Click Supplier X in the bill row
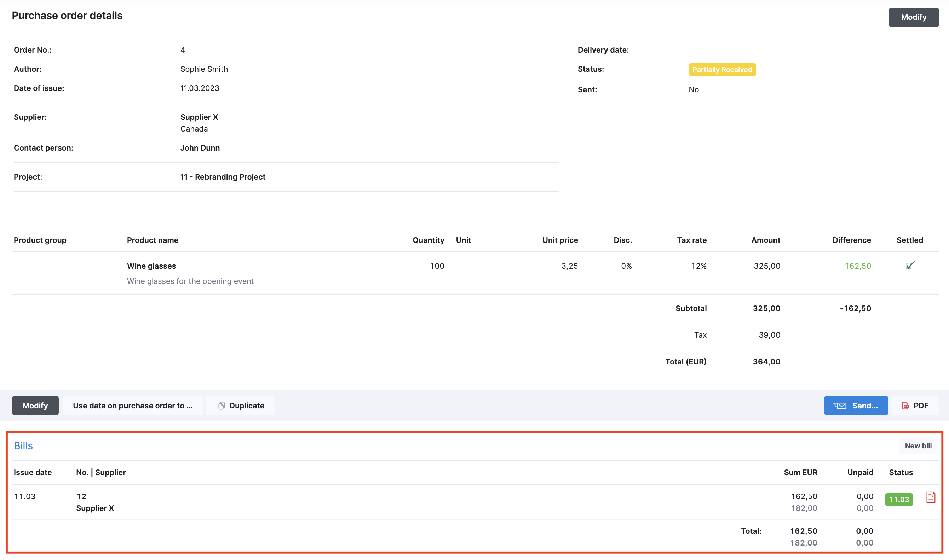This screenshot has width=949, height=560. coord(95,508)
